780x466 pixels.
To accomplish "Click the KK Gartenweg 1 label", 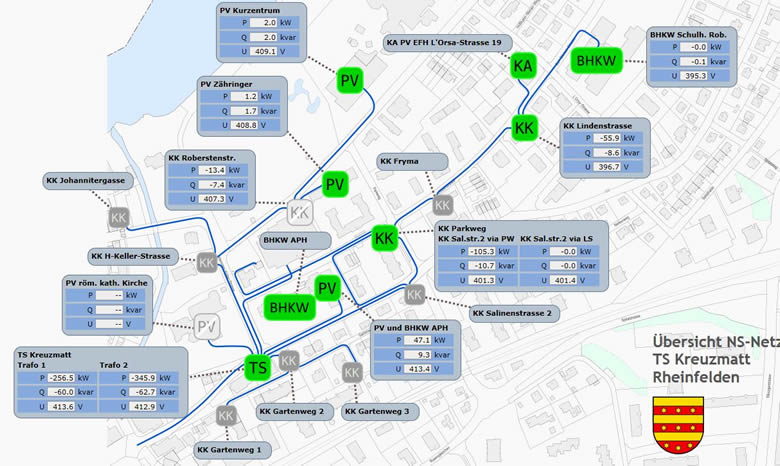I will pyautogui.click(x=232, y=450).
